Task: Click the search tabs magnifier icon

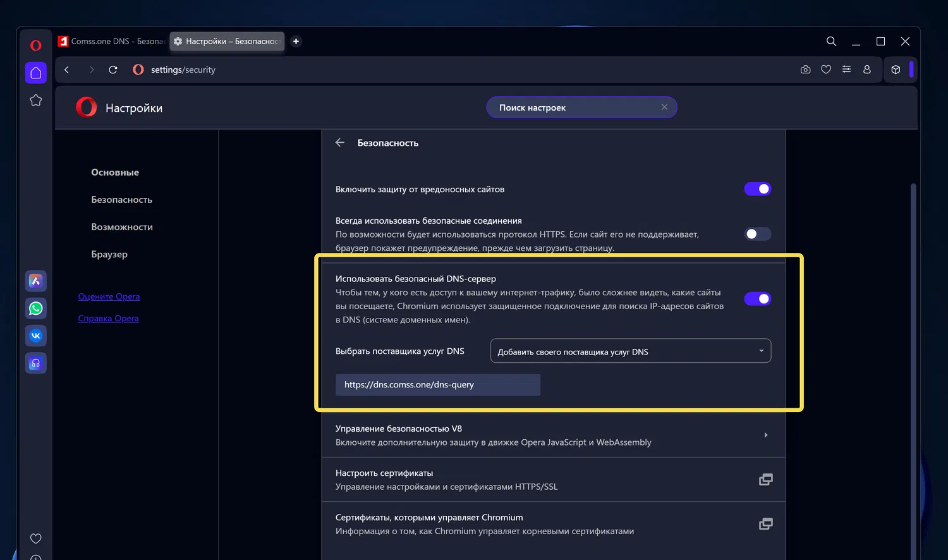Action: [831, 41]
